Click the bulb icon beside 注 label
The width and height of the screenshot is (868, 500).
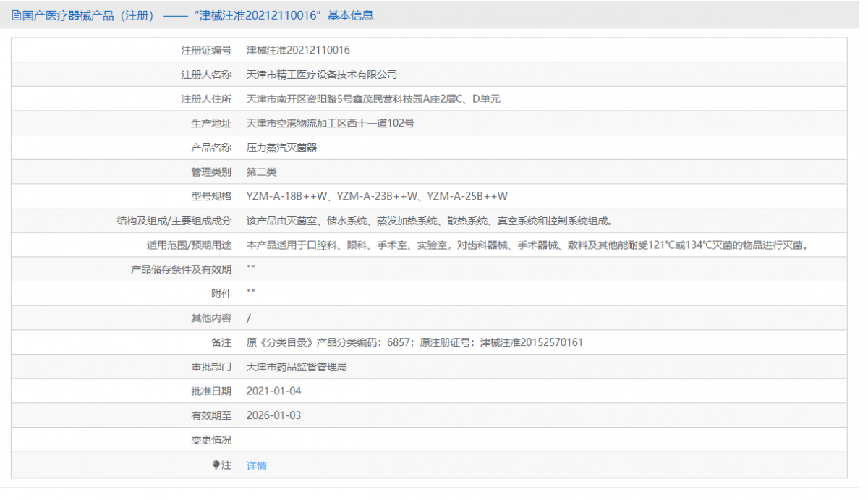point(216,465)
